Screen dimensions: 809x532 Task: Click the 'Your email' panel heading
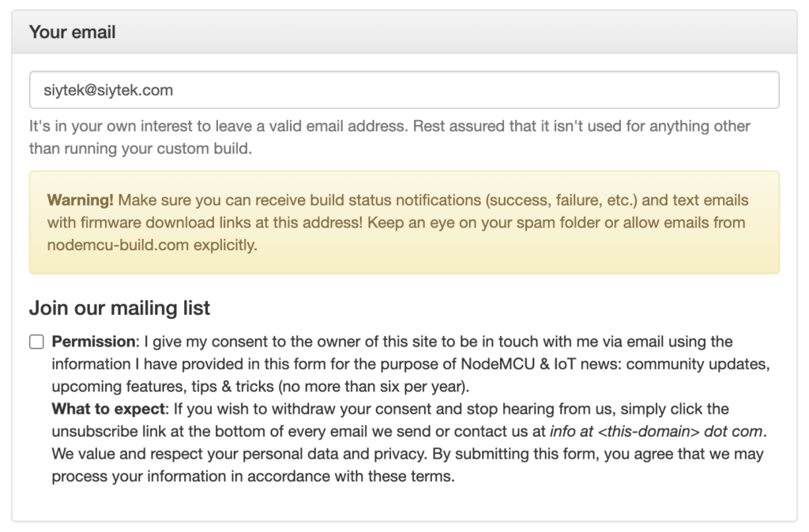coord(72,32)
